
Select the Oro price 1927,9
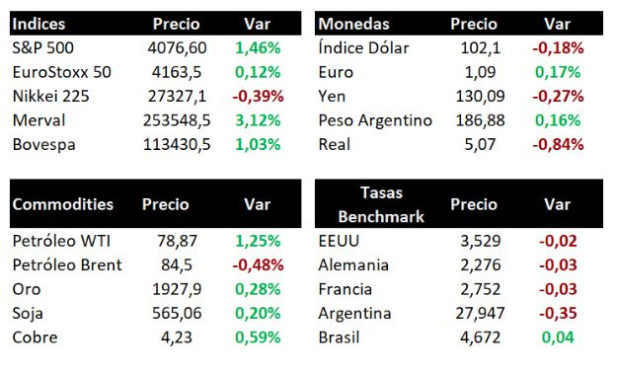pos(177,289)
